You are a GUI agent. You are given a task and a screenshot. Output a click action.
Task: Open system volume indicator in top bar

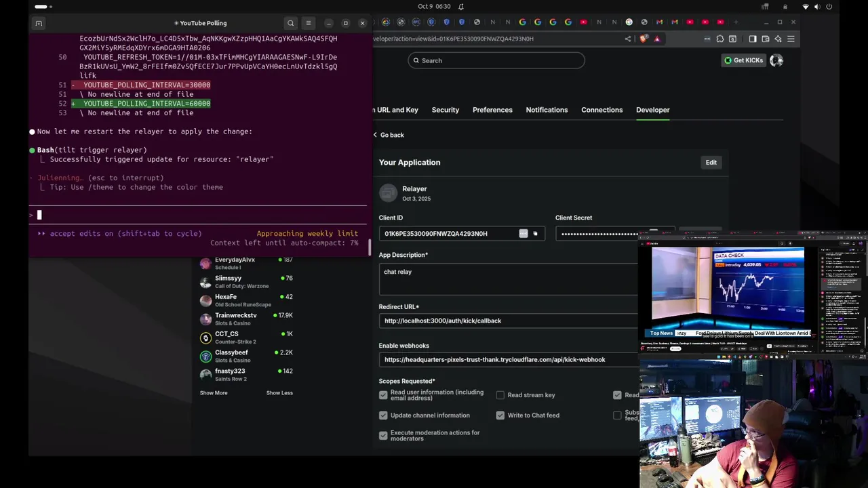tap(816, 6)
